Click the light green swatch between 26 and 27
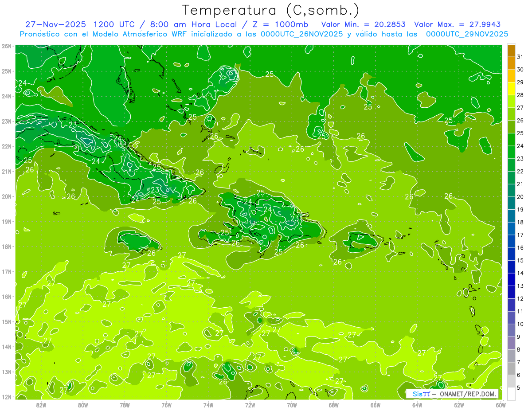 pos(511,114)
